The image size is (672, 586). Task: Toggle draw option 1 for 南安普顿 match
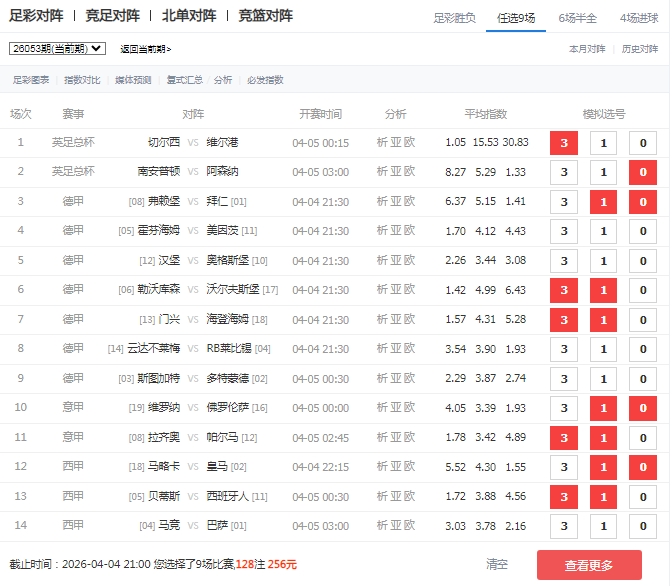[603, 172]
